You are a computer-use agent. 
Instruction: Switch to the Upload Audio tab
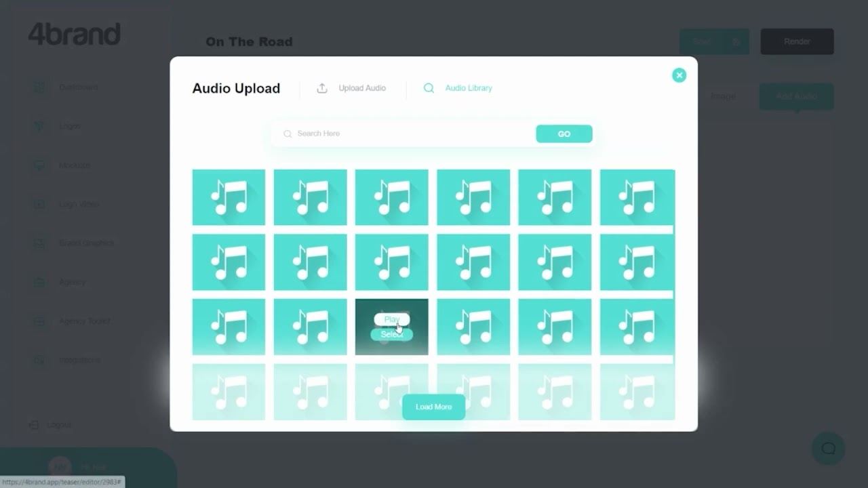(x=351, y=88)
